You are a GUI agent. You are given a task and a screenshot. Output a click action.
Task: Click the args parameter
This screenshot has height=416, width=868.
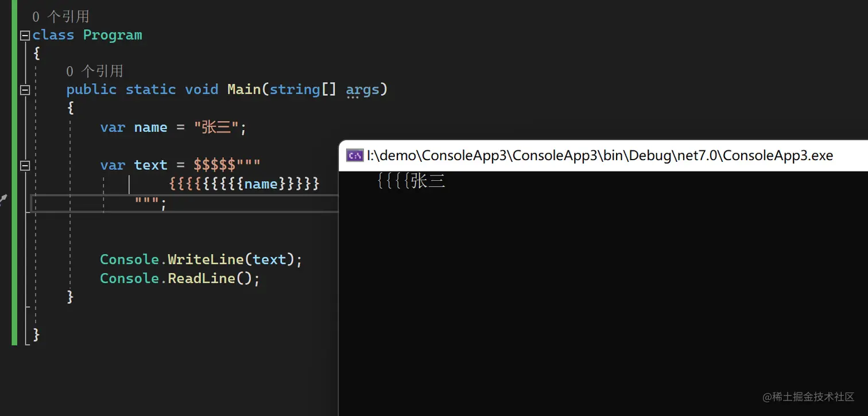point(363,90)
